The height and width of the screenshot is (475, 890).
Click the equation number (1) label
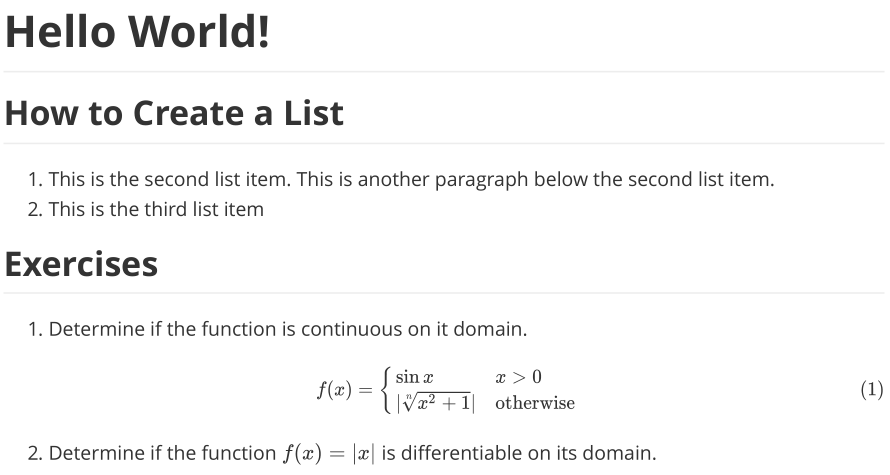click(872, 390)
